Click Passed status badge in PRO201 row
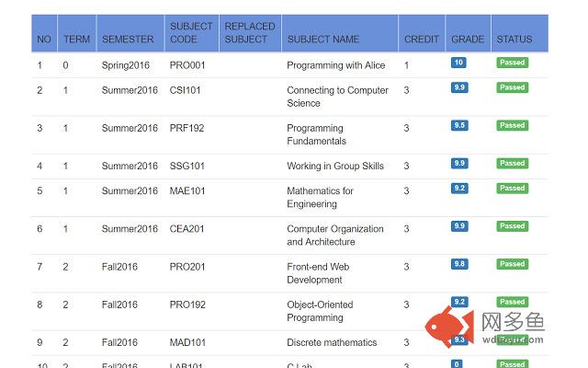The width and height of the screenshot is (588, 368). pos(513,264)
